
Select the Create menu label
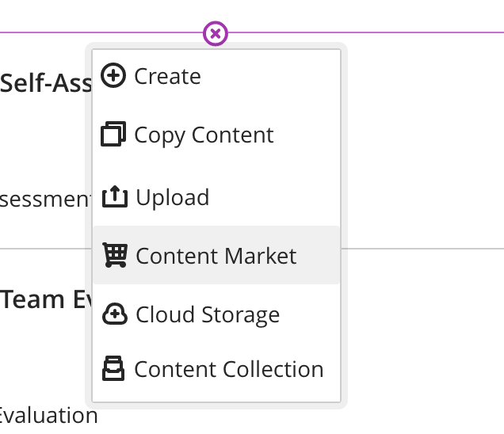click(x=167, y=76)
